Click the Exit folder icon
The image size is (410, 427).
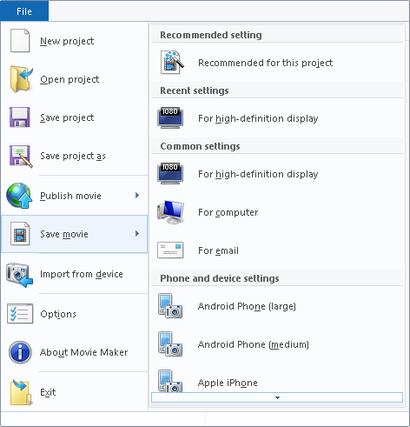[x=21, y=392]
